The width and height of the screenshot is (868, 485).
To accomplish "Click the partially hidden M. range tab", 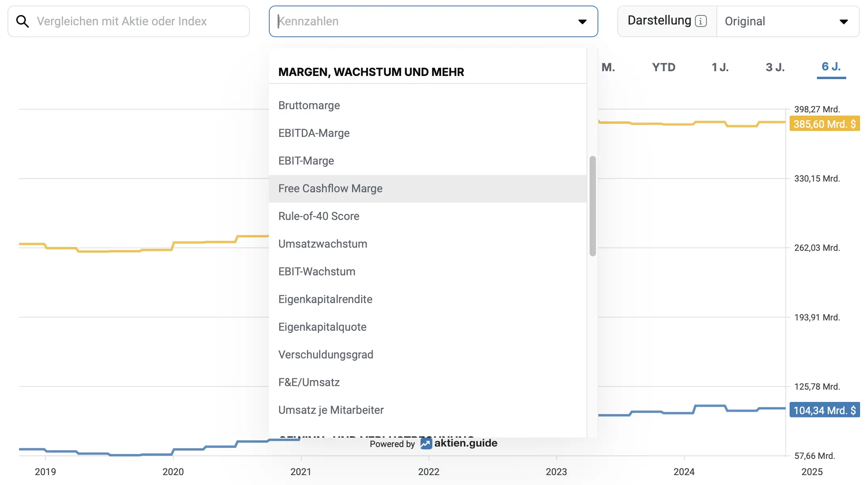I will pyautogui.click(x=608, y=67).
